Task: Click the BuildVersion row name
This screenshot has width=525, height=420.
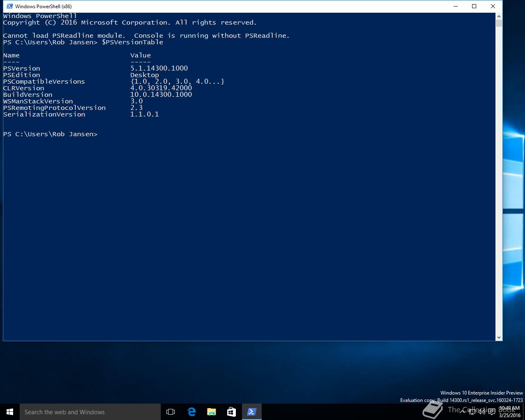Action: (28, 95)
